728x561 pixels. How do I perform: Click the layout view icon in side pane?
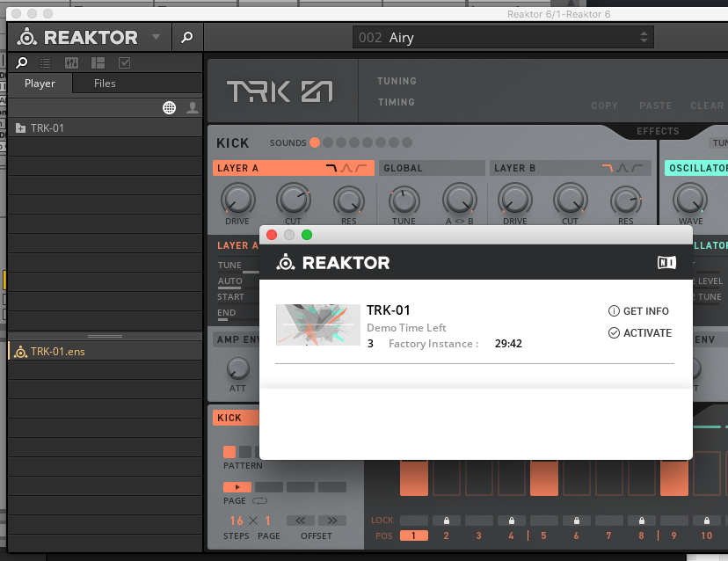click(98, 62)
